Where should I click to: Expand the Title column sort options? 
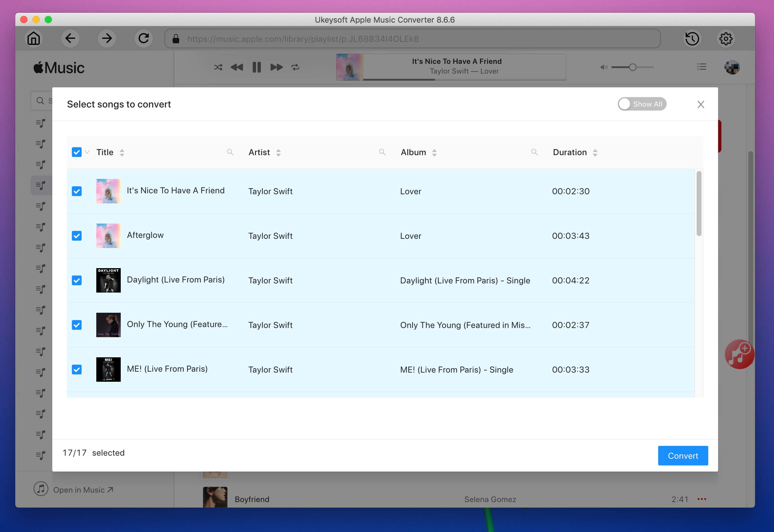122,152
